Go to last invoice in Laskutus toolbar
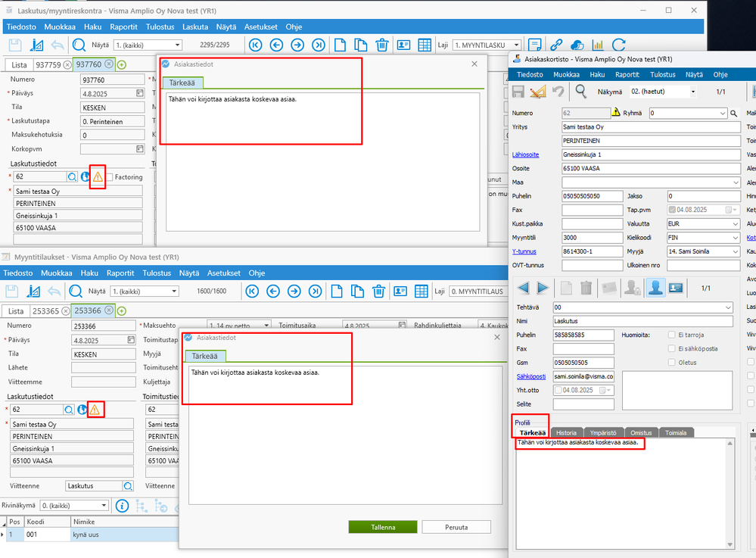Image resolution: width=756 pixels, height=558 pixels. pos(319,45)
